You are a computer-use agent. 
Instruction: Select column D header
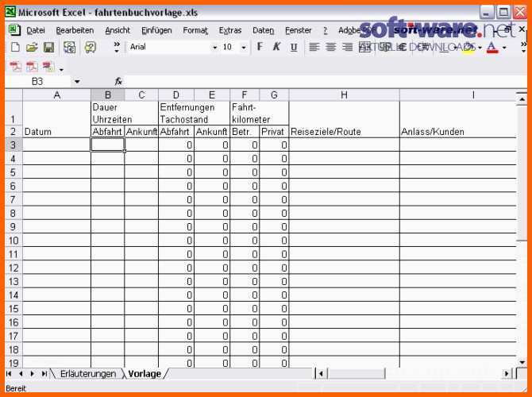(x=175, y=95)
